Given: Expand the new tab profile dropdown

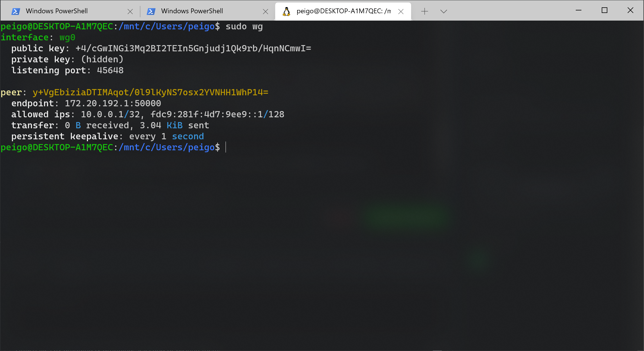Looking at the screenshot, I should pos(444,11).
